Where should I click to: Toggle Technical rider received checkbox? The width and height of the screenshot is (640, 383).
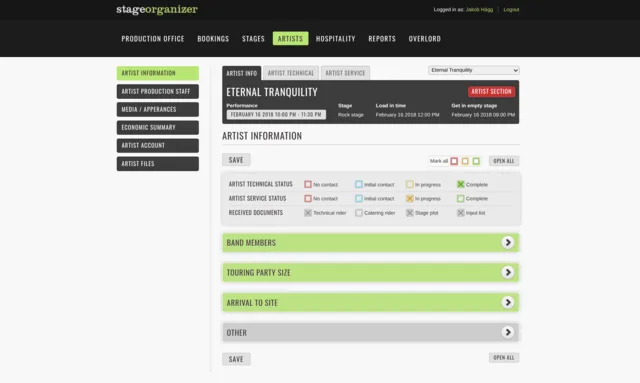[x=308, y=213]
